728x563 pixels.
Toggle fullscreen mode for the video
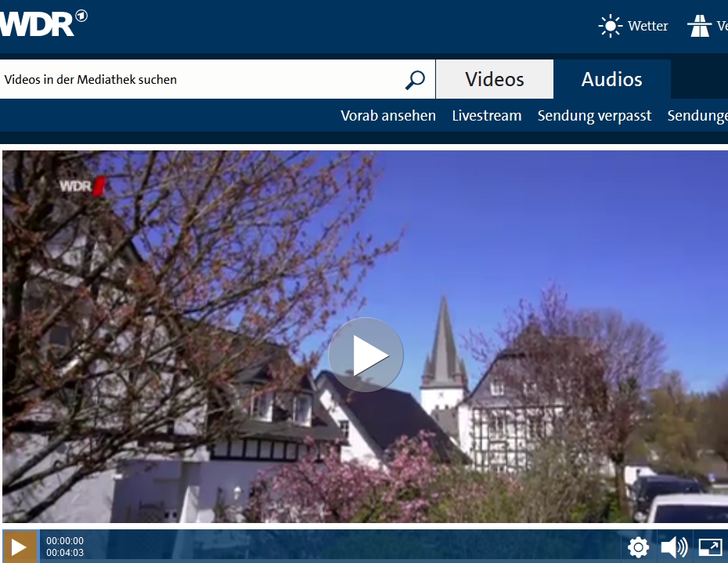pos(709,547)
